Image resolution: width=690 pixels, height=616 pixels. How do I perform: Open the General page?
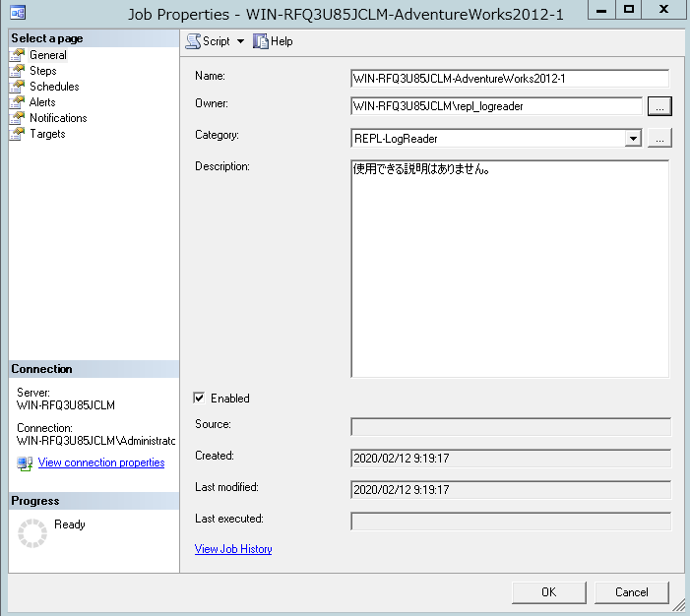[48, 55]
